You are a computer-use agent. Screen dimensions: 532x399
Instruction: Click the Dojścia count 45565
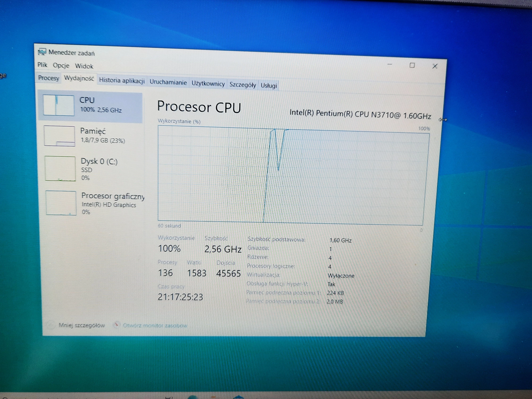[x=228, y=273]
